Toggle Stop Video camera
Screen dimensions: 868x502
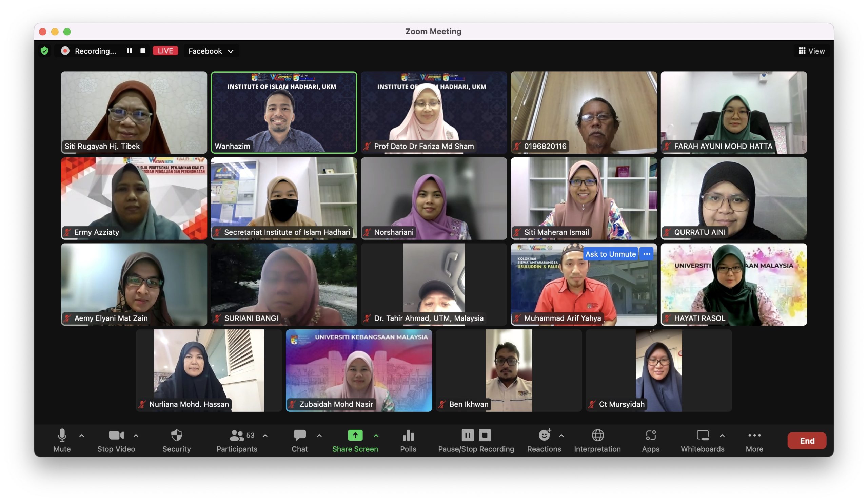116,436
